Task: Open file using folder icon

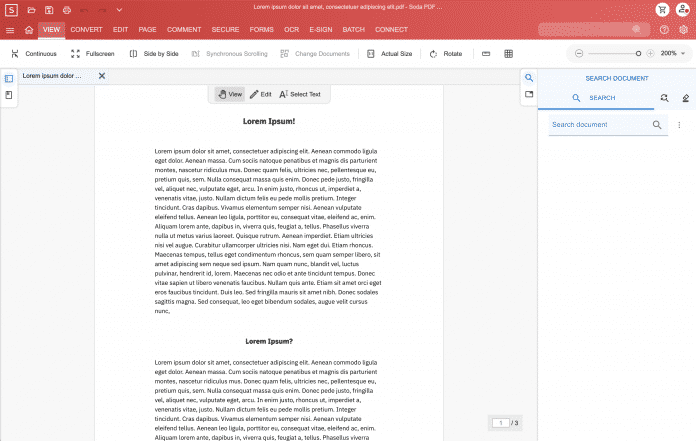Action: coord(31,10)
